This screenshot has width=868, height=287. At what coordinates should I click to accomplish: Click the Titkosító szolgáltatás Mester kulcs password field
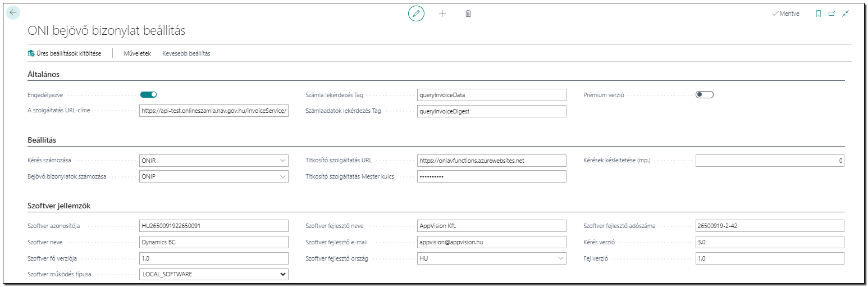coord(492,176)
